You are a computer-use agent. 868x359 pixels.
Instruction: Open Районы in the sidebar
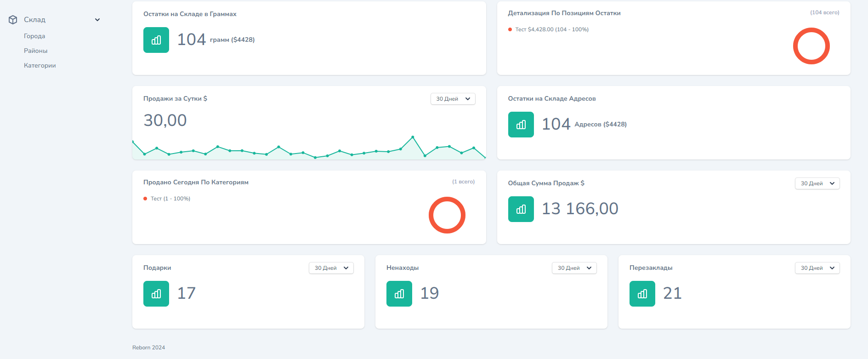point(36,51)
